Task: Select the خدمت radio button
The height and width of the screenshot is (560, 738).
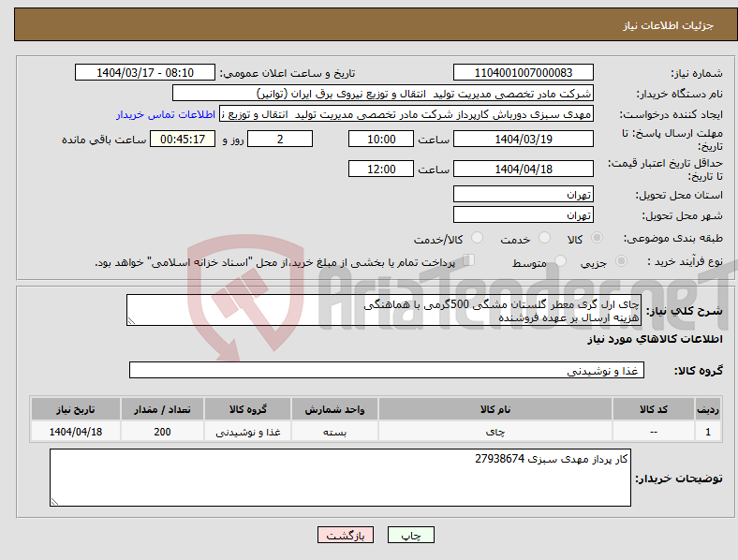Action: pyautogui.click(x=544, y=238)
